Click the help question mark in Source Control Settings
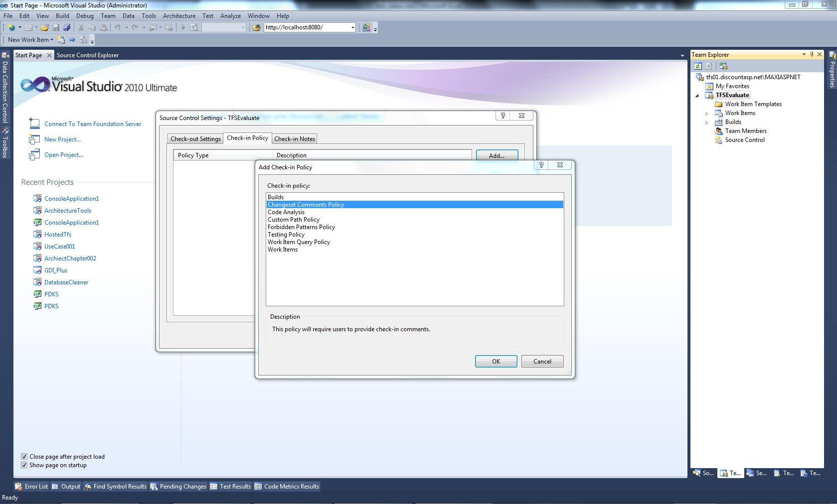 click(503, 116)
